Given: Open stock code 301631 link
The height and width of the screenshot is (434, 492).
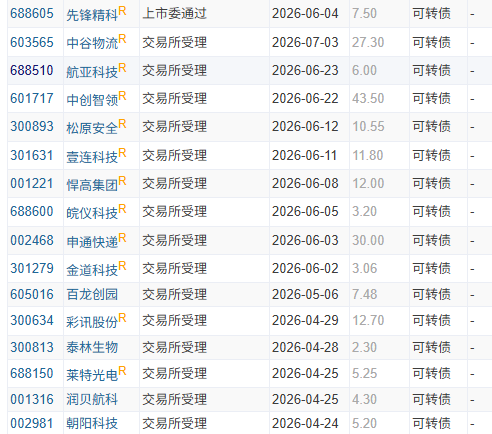Looking at the screenshot, I should pos(32,155).
